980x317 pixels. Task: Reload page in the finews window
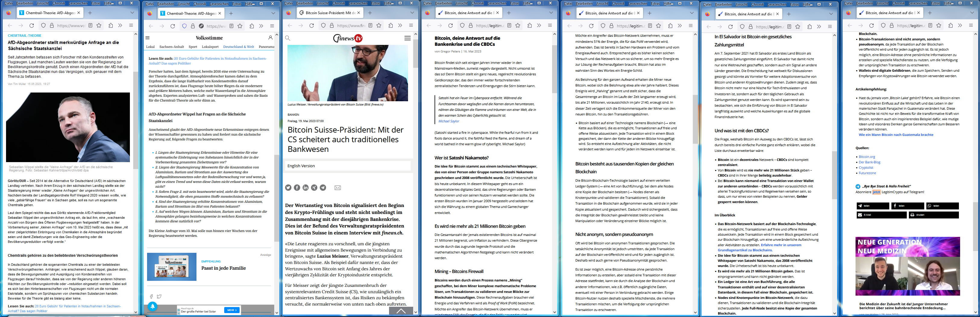tap(312, 26)
